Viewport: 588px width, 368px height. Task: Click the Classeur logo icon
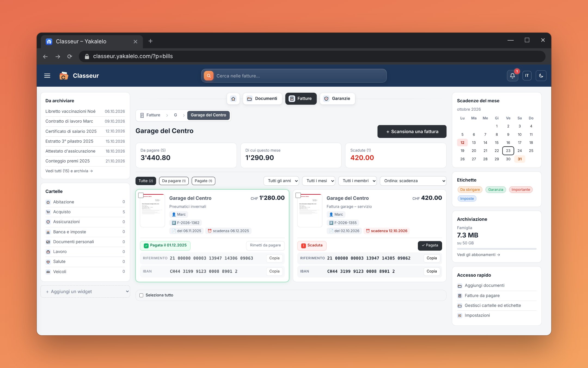click(x=64, y=76)
